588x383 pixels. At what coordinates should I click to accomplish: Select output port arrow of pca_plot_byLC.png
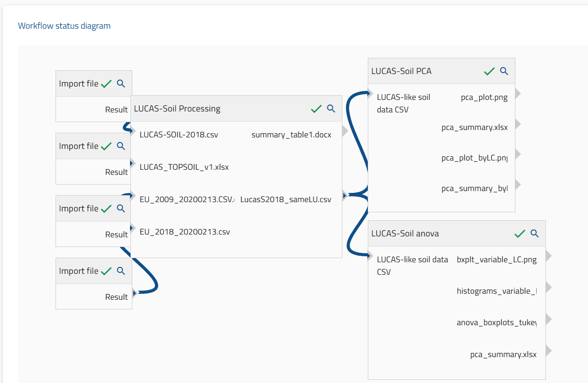[x=518, y=154]
